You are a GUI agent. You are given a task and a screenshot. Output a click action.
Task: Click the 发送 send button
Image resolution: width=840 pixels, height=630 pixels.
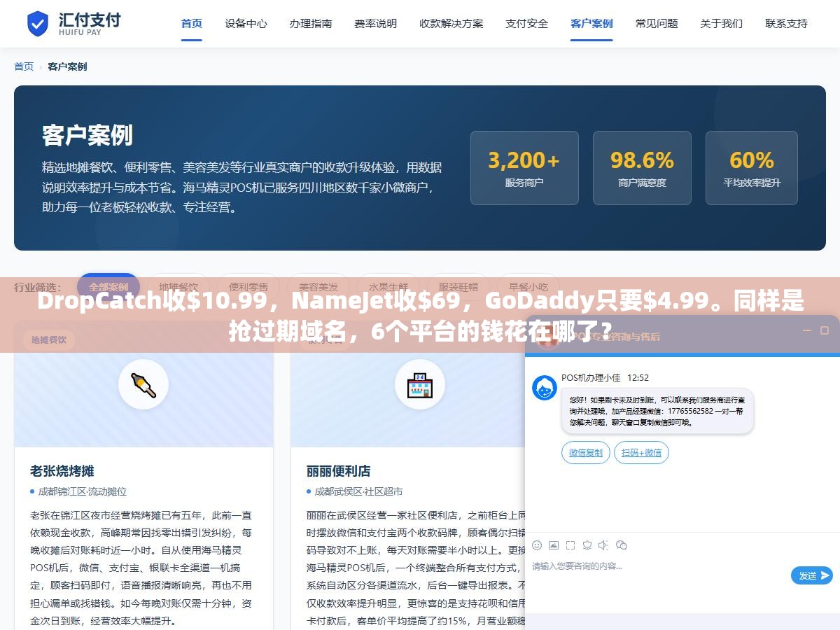(x=812, y=575)
